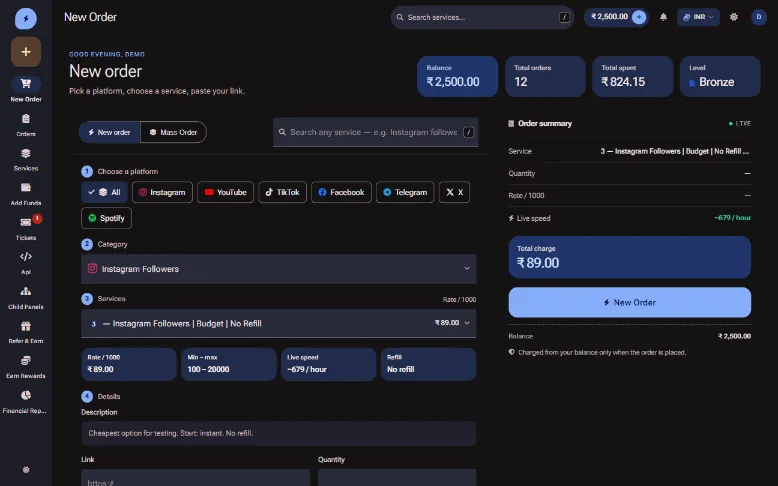Click the lightning bolt logo in sidebar
This screenshot has width=778, height=486.
pos(26,19)
